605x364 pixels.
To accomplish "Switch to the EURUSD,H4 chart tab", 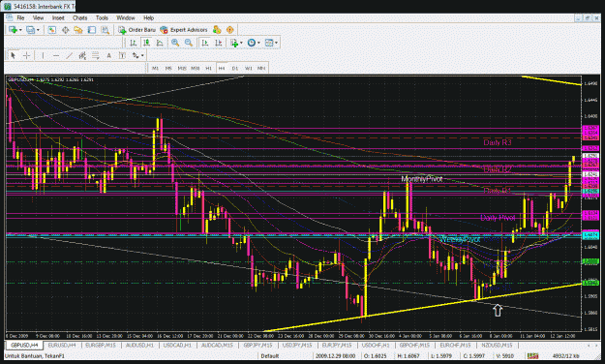I will pyautogui.click(x=62, y=345).
